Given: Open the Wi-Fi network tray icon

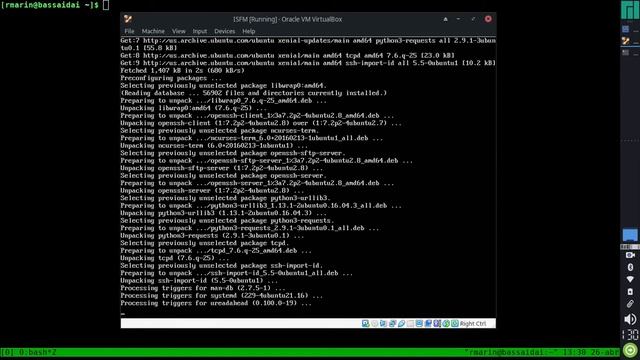Looking at the screenshot, I should [630, 279].
